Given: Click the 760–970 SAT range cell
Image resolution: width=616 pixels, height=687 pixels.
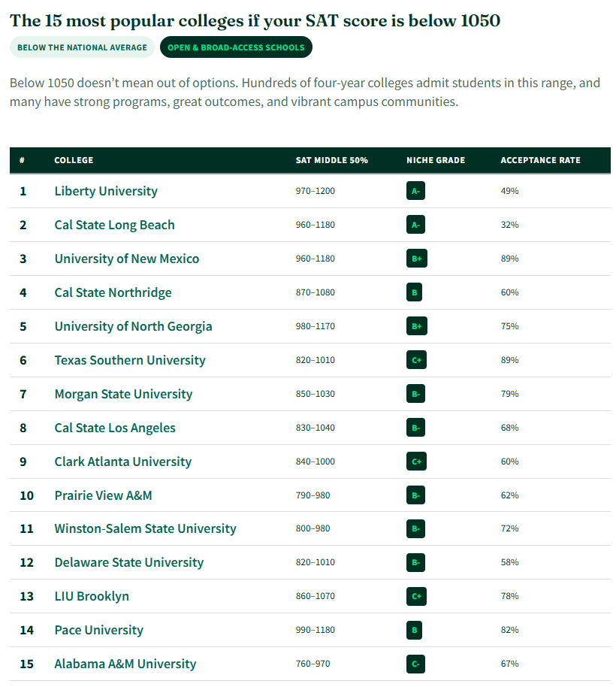Looking at the screenshot, I should [x=313, y=664].
